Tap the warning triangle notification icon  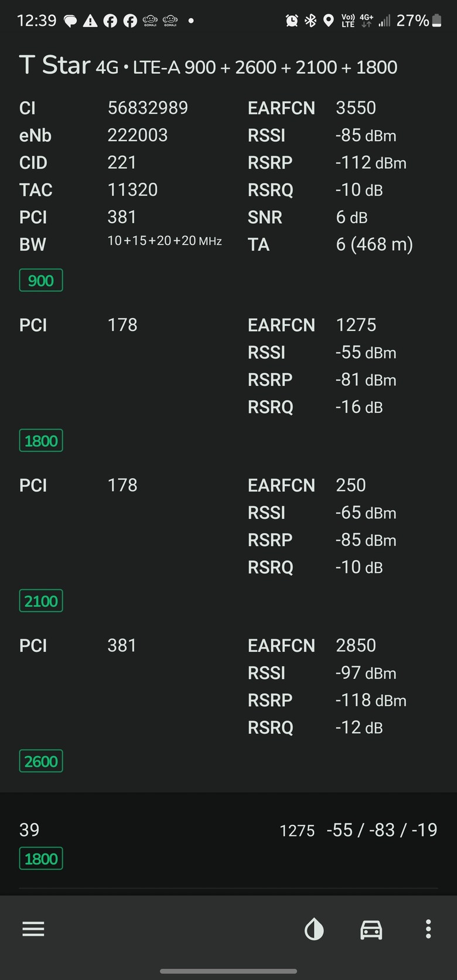click(90, 21)
